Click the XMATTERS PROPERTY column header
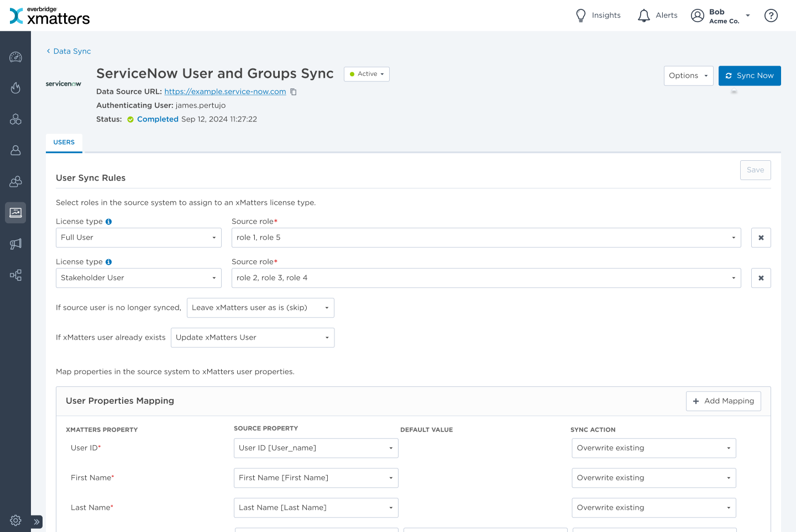 tap(102, 430)
